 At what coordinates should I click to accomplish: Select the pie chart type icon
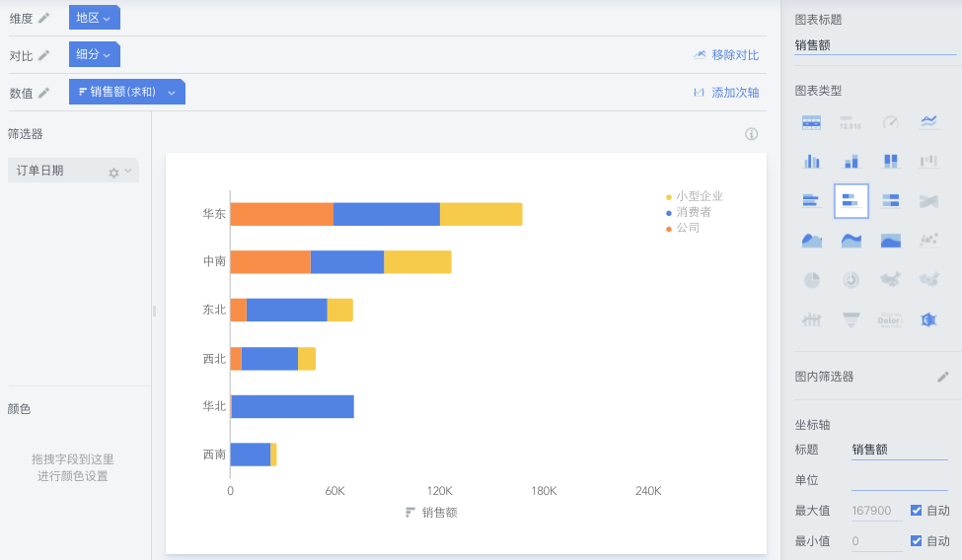812,280
